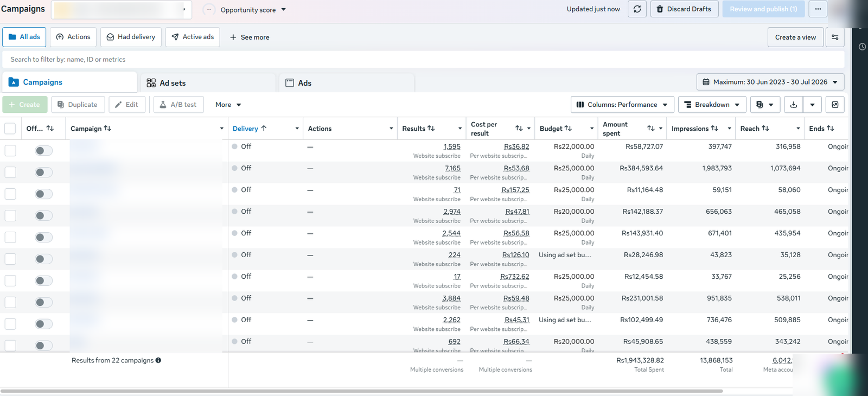
Task: Open the Columns: Performance dropdown
Action: coord(622,105)
